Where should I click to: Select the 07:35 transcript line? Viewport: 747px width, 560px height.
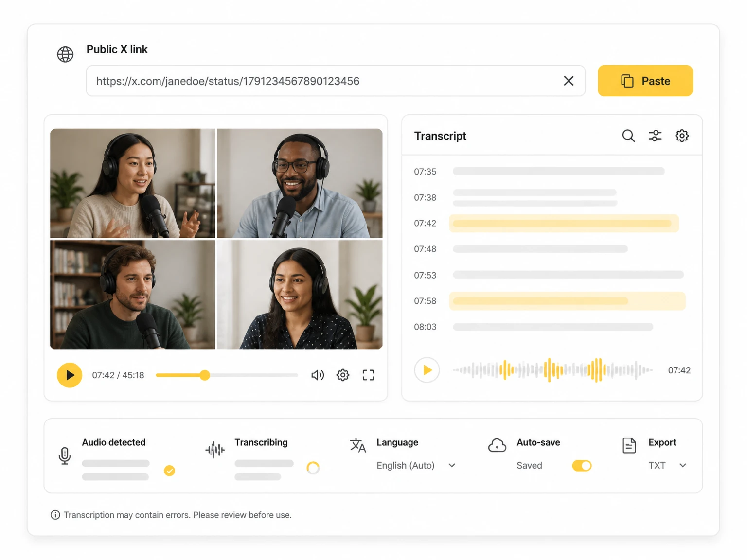click(x=539, y=172)
